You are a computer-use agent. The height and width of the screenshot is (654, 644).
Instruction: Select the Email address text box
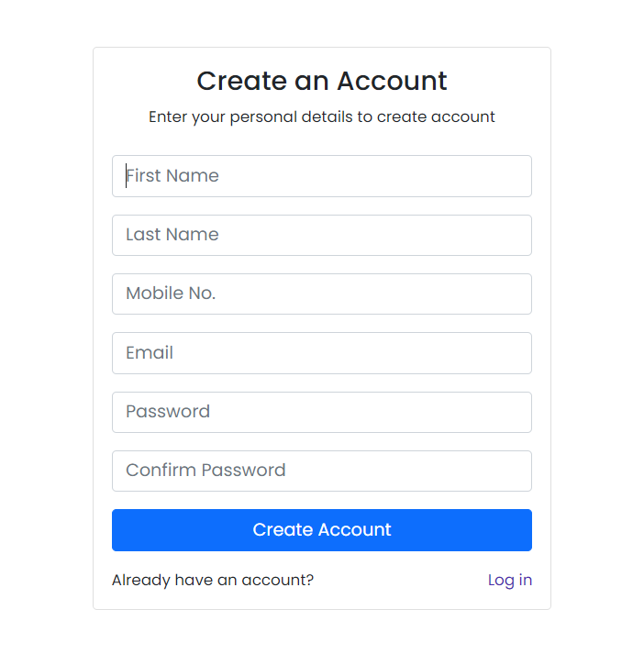[321, 353]
